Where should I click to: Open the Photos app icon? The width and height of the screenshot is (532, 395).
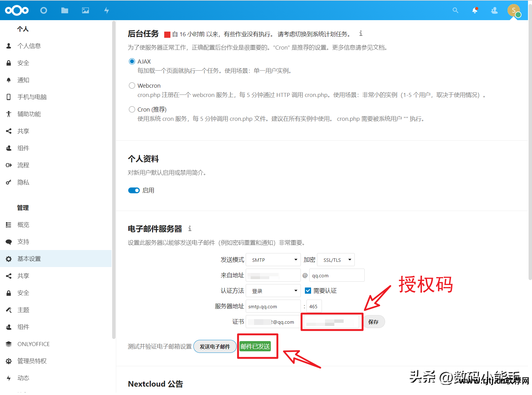[x=86, y=11]
